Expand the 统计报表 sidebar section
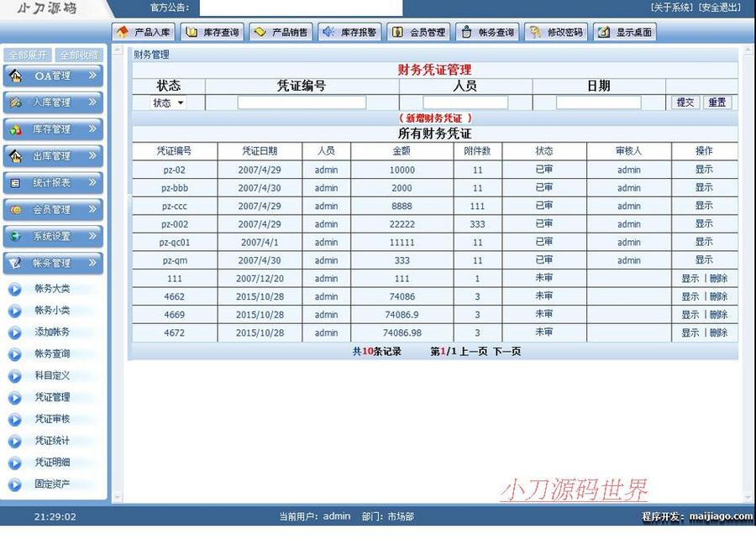The width and height of the screenshot is (756, 560). (54, 183)
